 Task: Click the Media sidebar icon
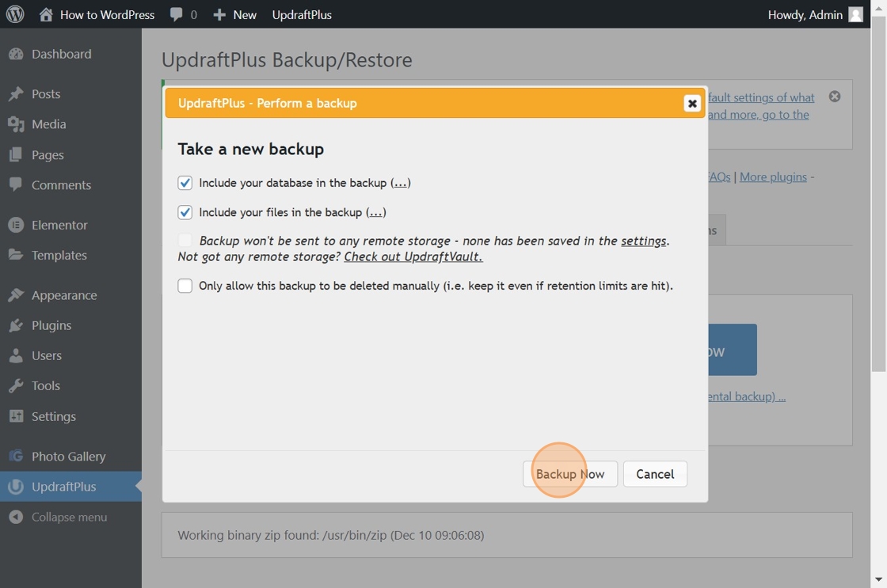[16, 124]
